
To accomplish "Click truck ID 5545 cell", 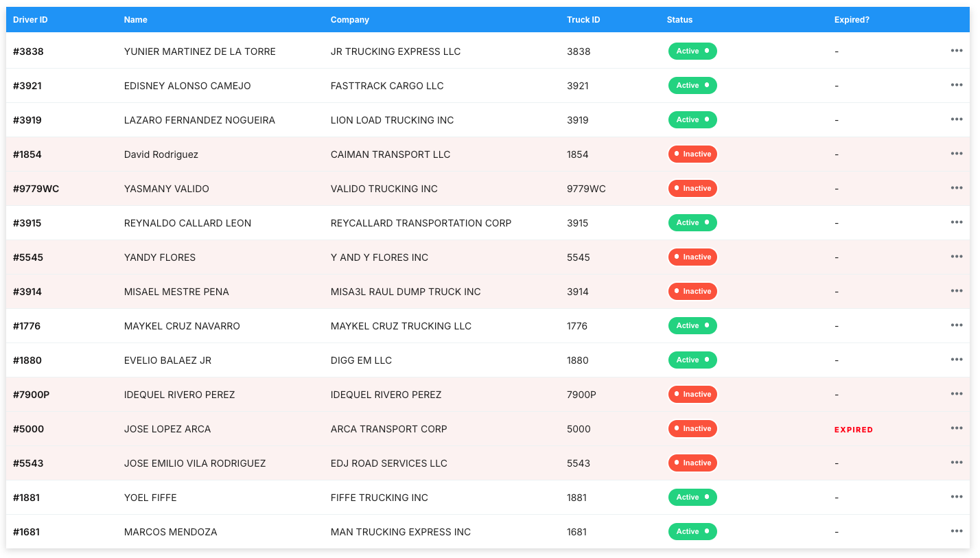I will click(x=579, y=257).
